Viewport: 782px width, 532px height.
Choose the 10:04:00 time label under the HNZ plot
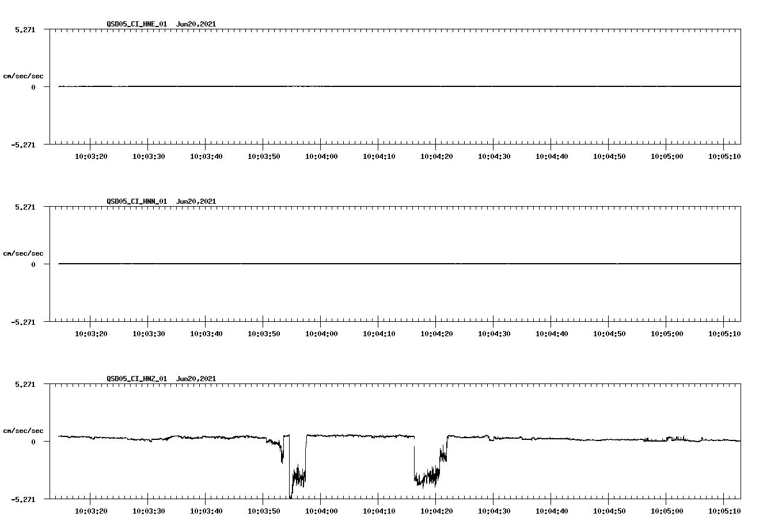[321, 511]
